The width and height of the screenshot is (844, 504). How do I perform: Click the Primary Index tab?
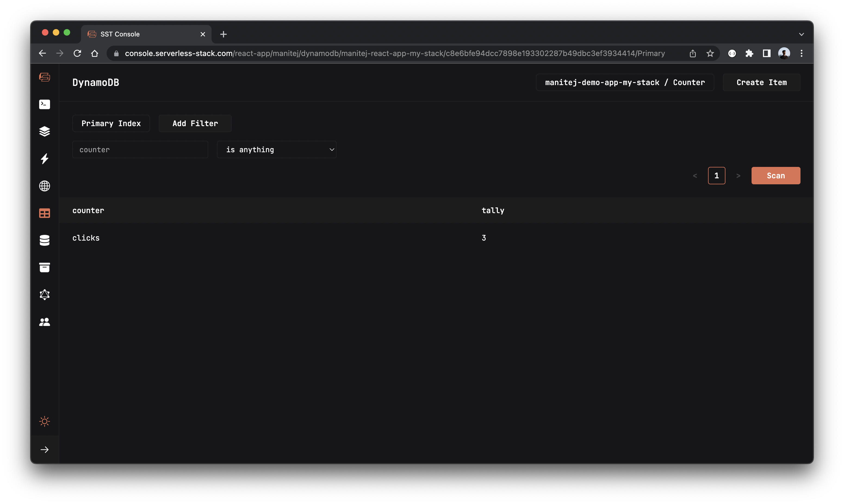111,123
